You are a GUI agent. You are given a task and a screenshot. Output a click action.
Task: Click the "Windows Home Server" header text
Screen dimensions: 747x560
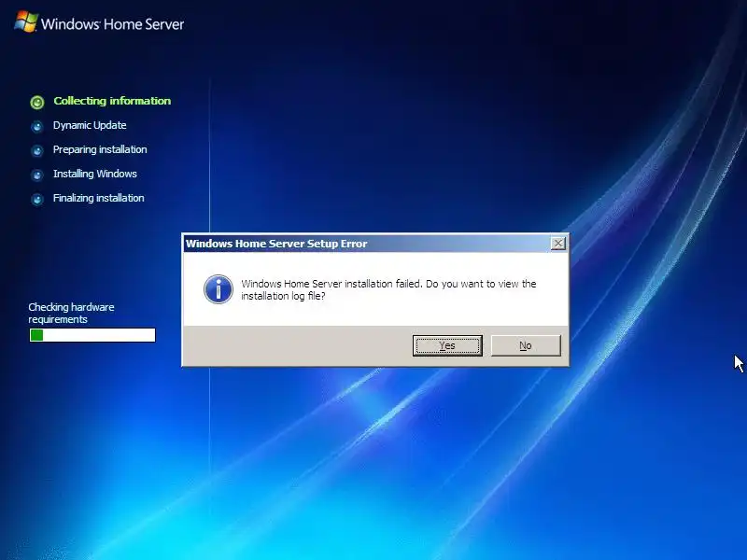pos(112,24)
